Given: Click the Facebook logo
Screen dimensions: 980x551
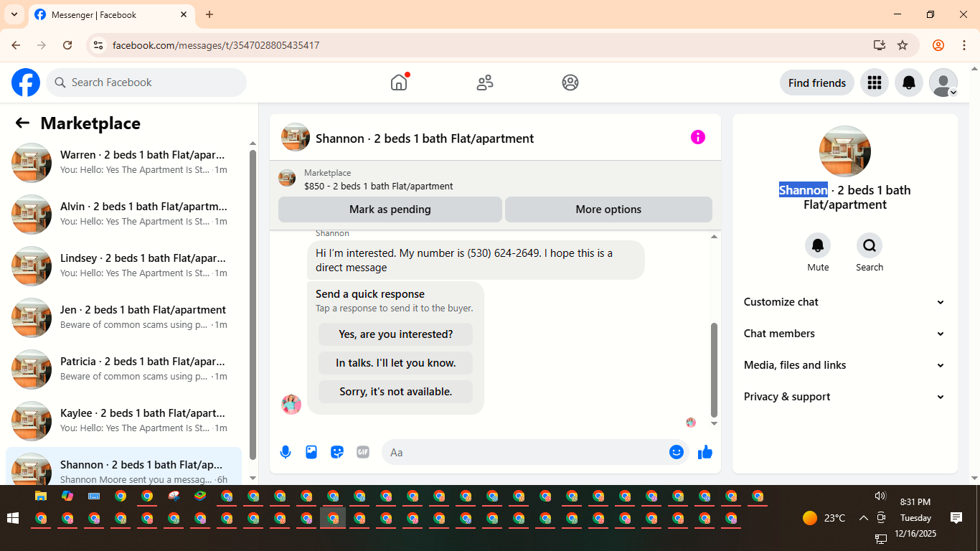Looking at the screenshot, I should click(26, 83).
